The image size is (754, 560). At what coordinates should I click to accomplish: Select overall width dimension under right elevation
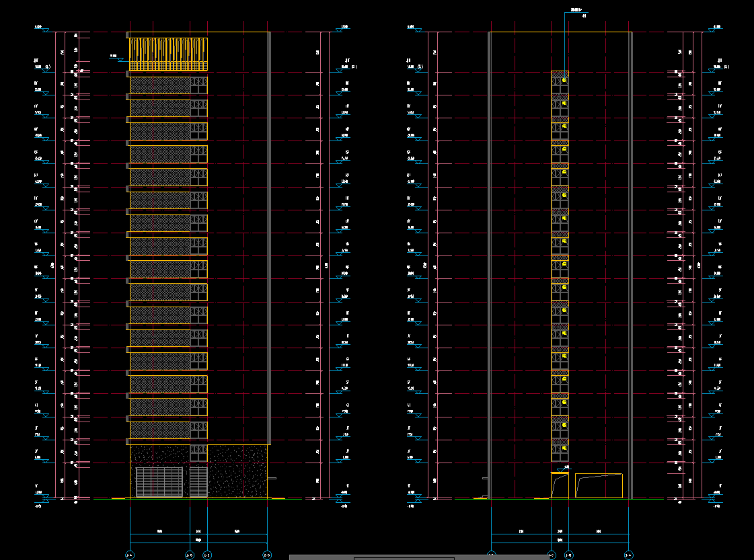click(560, 541)
